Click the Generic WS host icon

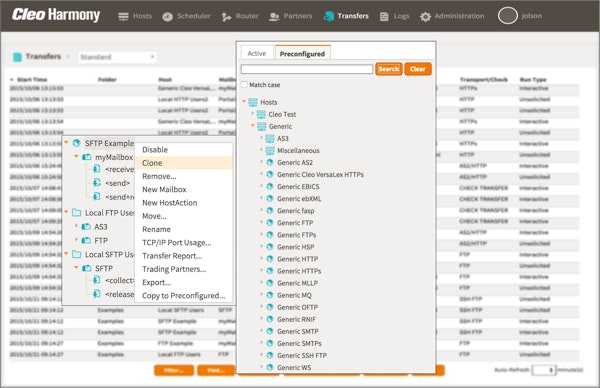(270, 367)
